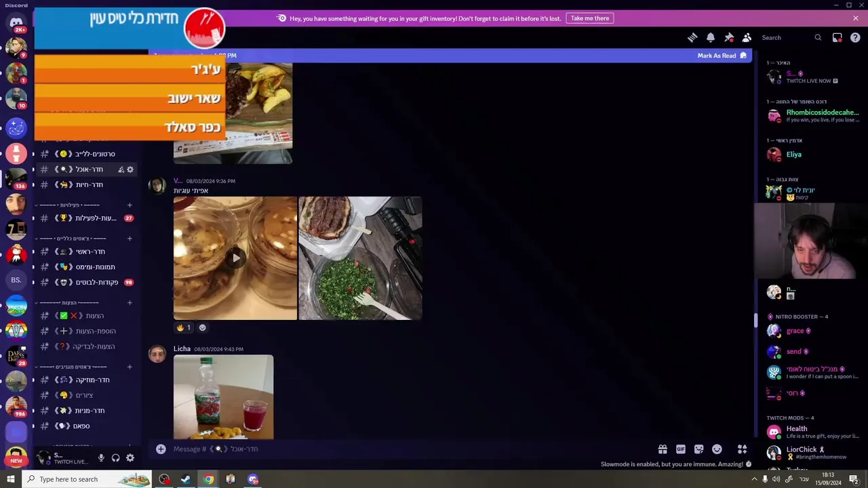Open channel הצעות-לבדיקה
The width and height of the screenshot is (868, 488).
tap(86, 346)
